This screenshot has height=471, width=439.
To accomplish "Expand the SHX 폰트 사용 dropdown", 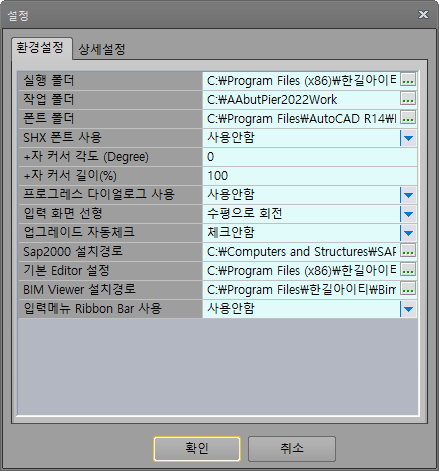I will pos(408,138).
